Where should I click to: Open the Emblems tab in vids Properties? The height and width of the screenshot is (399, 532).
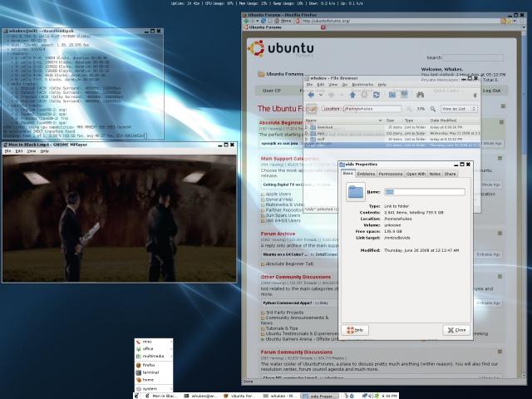pos(366,174)
